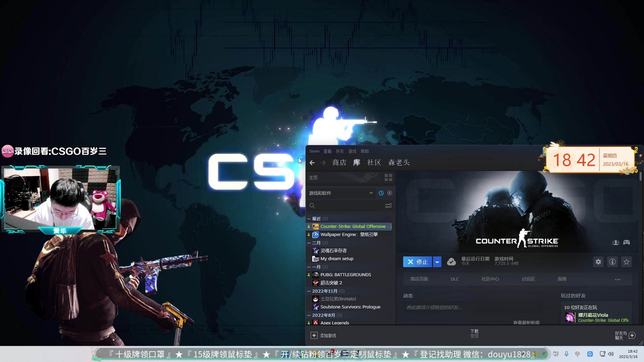Open the 商店页面 link
644x362 pixels.
[x=419, y=279]
